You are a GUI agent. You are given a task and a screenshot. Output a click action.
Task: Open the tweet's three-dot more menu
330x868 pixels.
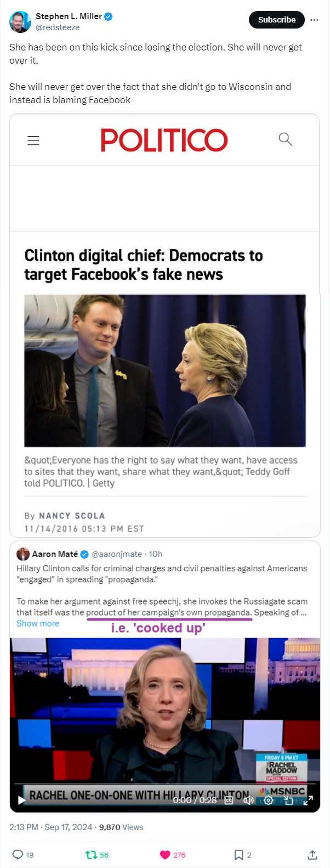coord(314,20)
